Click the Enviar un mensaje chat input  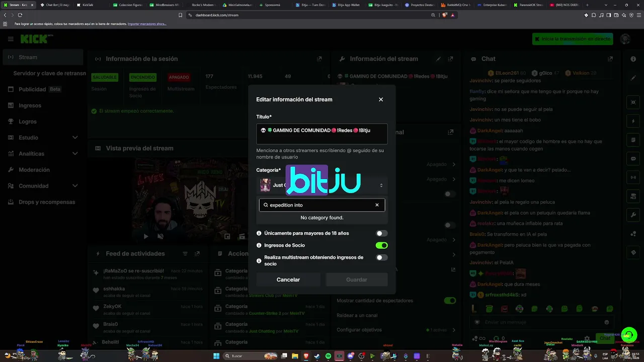[x=542, y=322]
